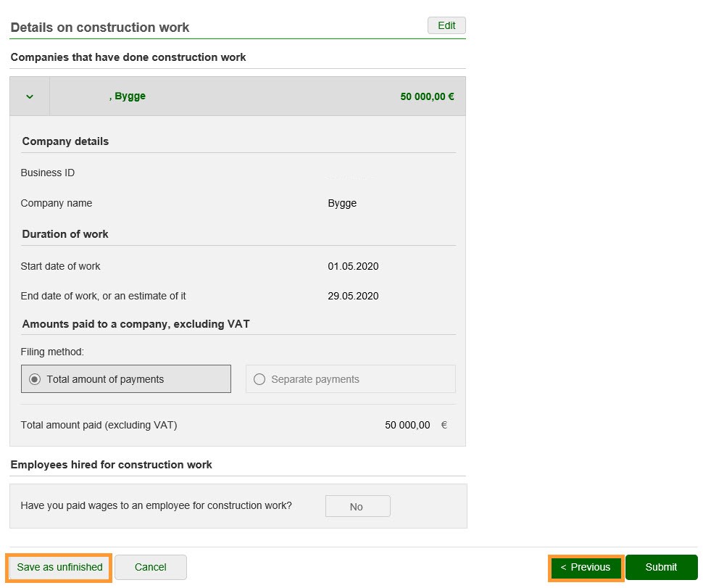Click the Company name value Bygge
The width and height of the screenshot is (703, 588).
click(x=342, y=203)
